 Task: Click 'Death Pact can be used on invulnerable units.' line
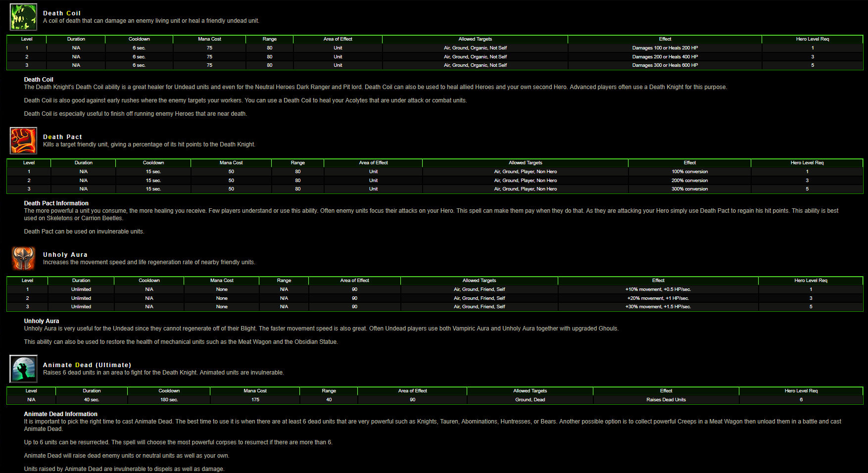[x=84, y=232]
